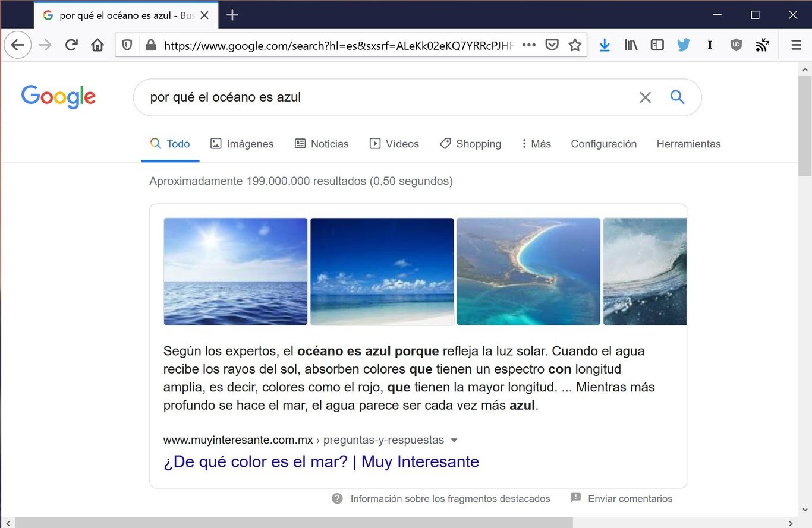Switch to the Noticias tab
Image resolution: width=812 pixels, height=528 pixels.
(x=322, y=144)
